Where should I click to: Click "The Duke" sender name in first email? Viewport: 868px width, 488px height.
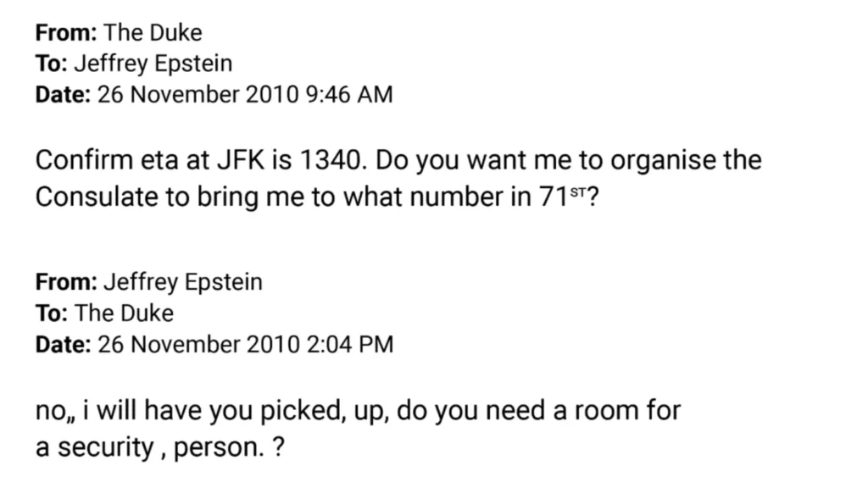[153, 33]
